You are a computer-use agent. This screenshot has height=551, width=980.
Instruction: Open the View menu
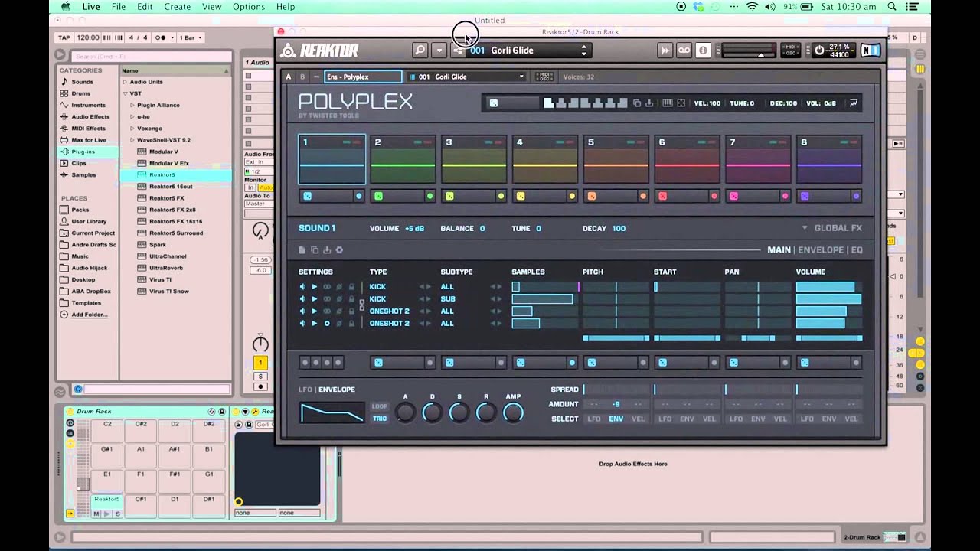211,7
